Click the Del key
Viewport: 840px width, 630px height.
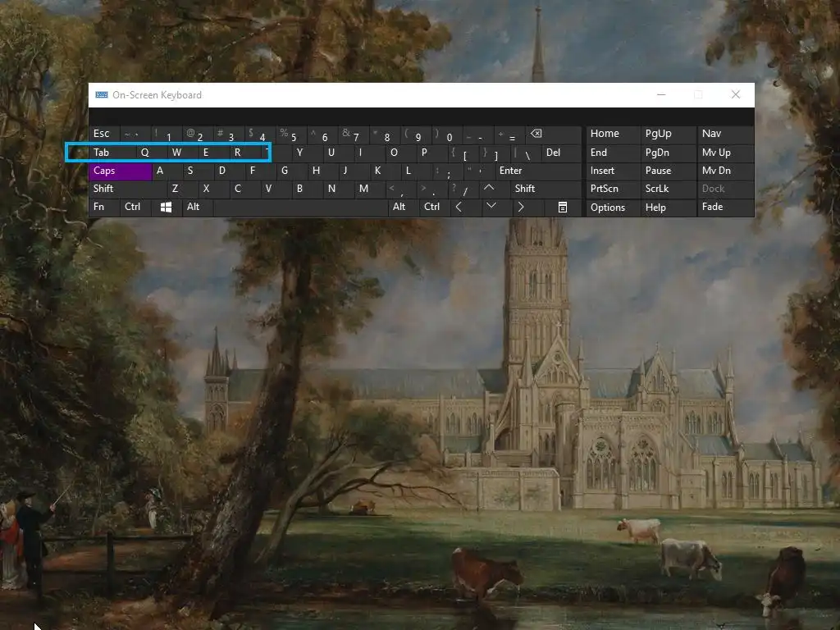[x=562, y=153]
